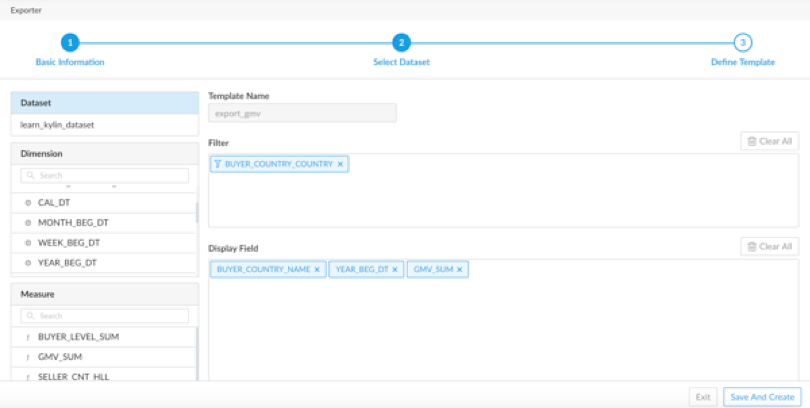Click the Exit button
Image resolution: width=810 pixels, height=408 pixels.
click(x=703, y=397)
